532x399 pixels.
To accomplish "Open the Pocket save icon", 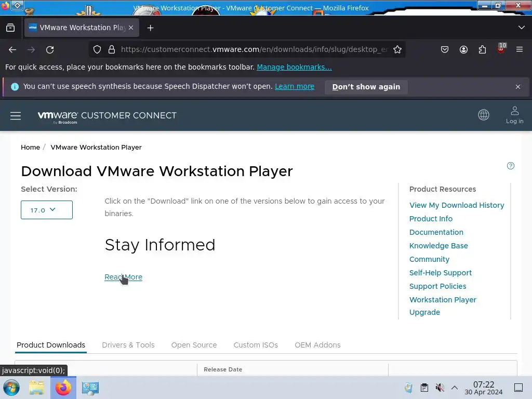I will (445, 49).
